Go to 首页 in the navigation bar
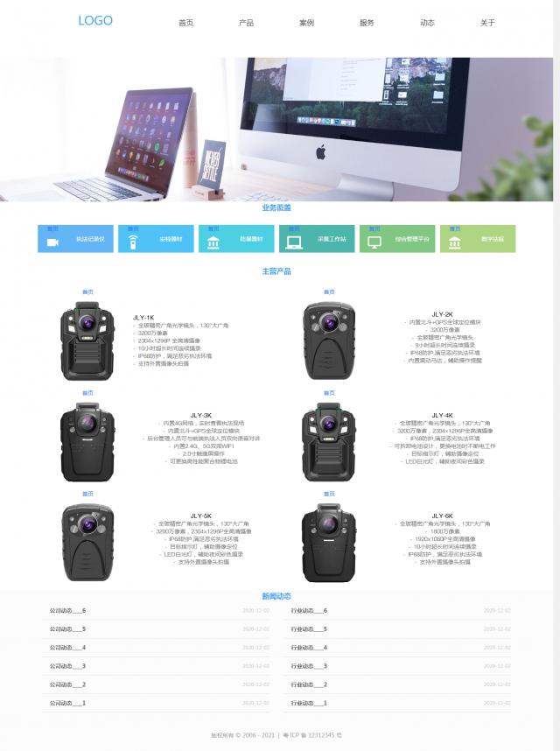 click(x=185, y=23)
